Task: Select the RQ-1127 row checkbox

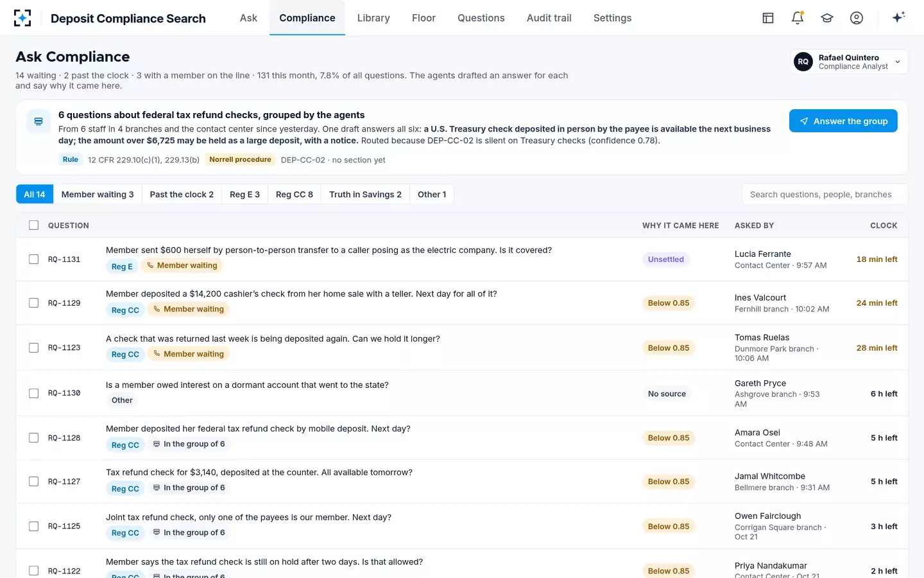Action: pyautogui.click(x=34, y=482)
